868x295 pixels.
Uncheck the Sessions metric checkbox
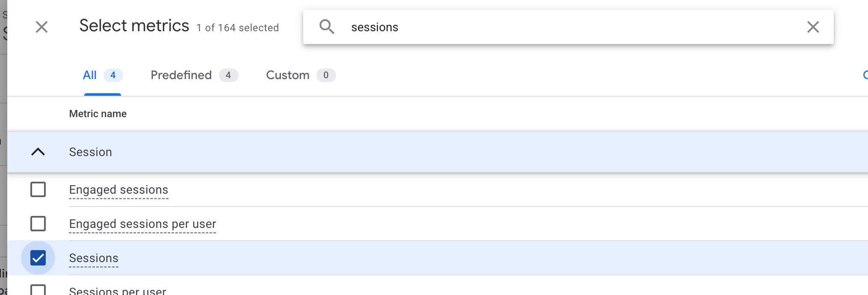38,258
